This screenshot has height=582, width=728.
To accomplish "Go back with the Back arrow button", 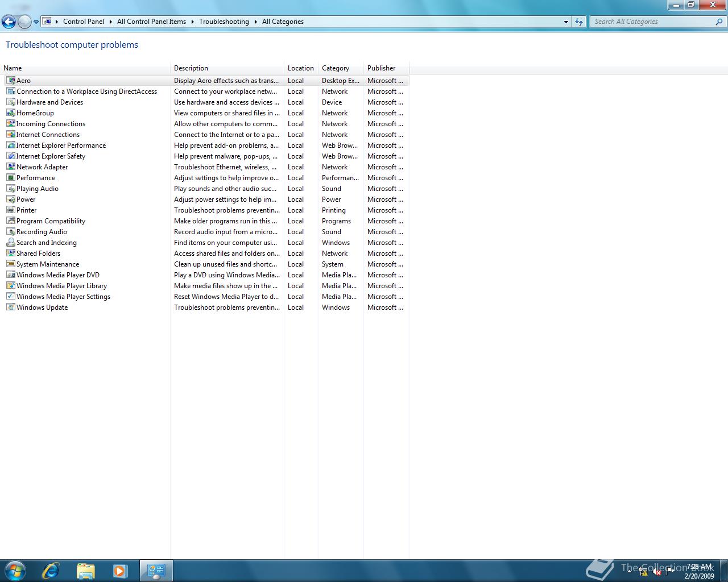I will click(9, 22).
